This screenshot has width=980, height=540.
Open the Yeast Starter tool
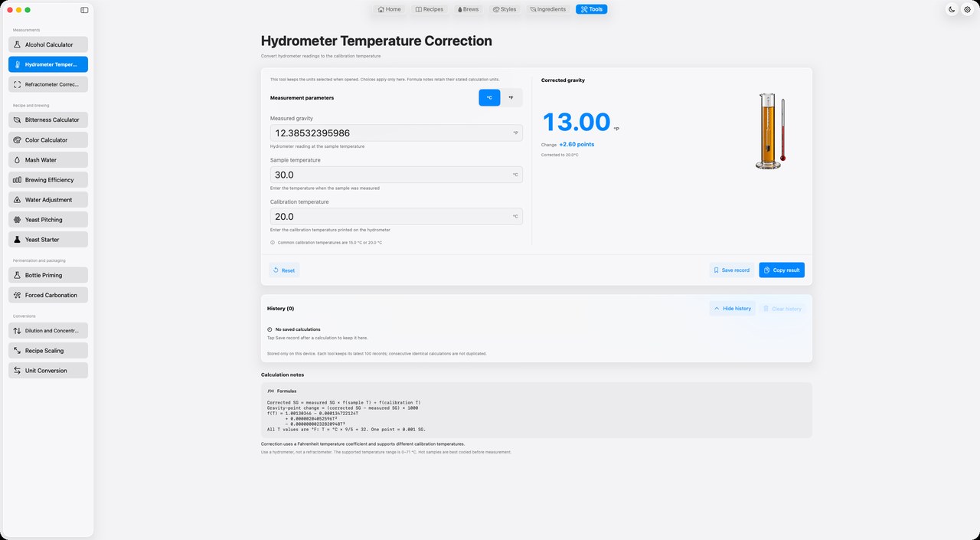[48, 239]
